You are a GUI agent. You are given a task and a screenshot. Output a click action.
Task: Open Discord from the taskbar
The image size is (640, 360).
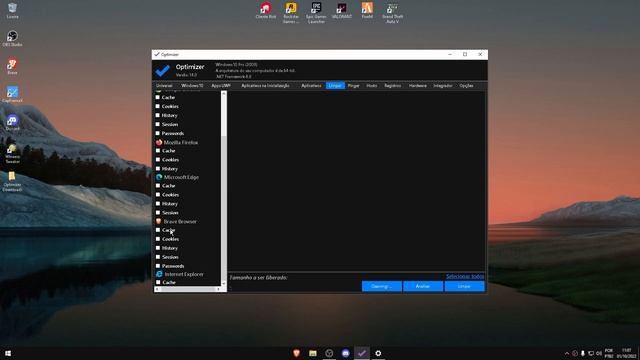point(346,353)
